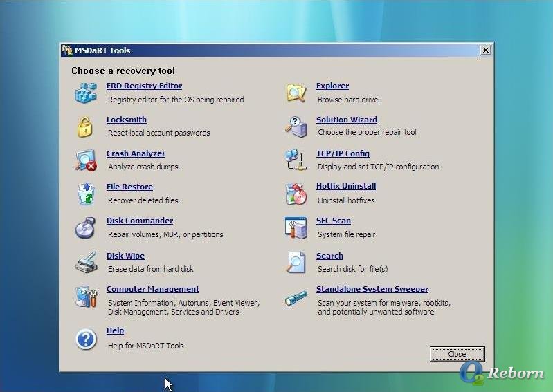The width and height of the screenshot is (553, 392).
Task: Click the Standalone System Sweeper flashlight icon
Action: point(296,298)
